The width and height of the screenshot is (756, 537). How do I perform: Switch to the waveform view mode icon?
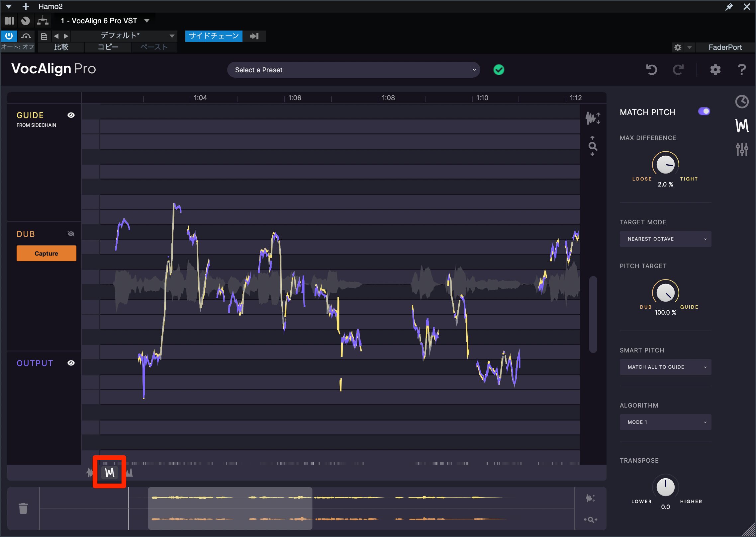[x=90, y=472]
